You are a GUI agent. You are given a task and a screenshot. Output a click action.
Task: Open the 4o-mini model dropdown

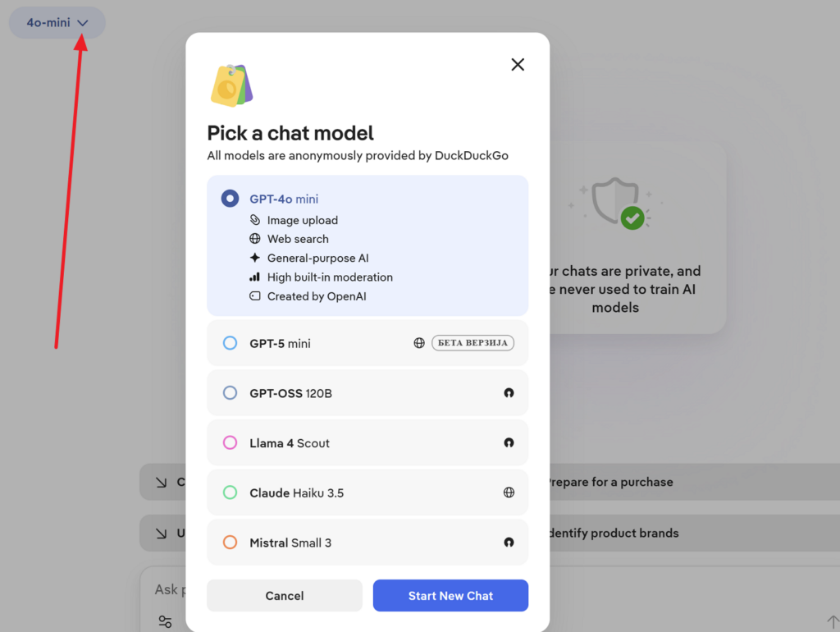point(57,23)
